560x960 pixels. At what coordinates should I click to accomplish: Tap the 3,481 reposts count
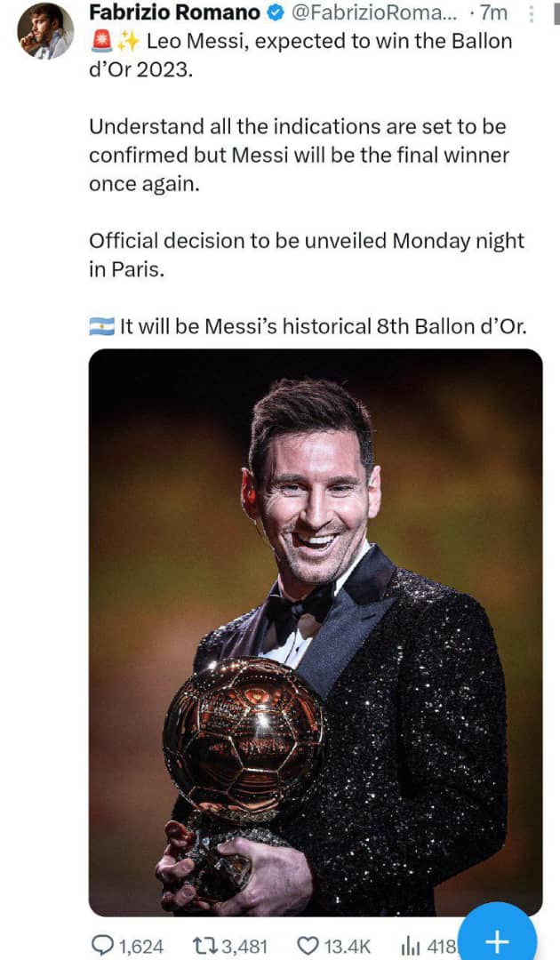(x=242, y=946)
